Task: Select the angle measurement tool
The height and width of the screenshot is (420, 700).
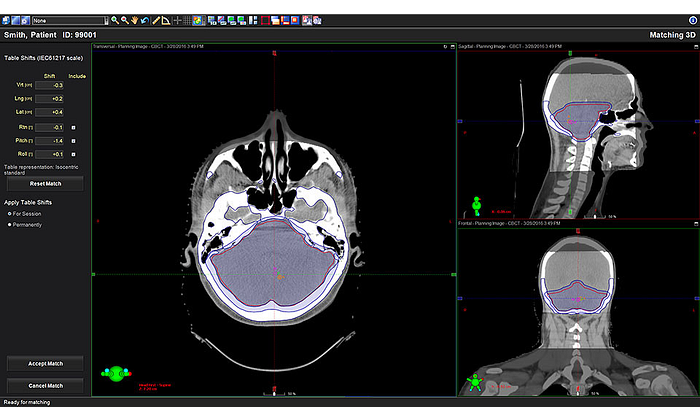Action: coord(166,21)
